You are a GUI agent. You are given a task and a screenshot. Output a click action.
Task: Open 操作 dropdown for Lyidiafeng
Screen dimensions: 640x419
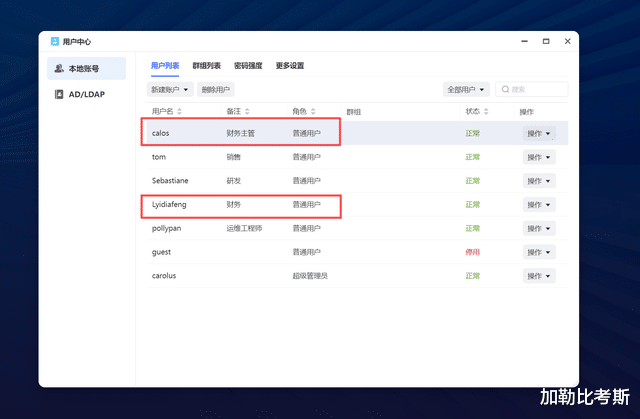[x=539, y=205]
